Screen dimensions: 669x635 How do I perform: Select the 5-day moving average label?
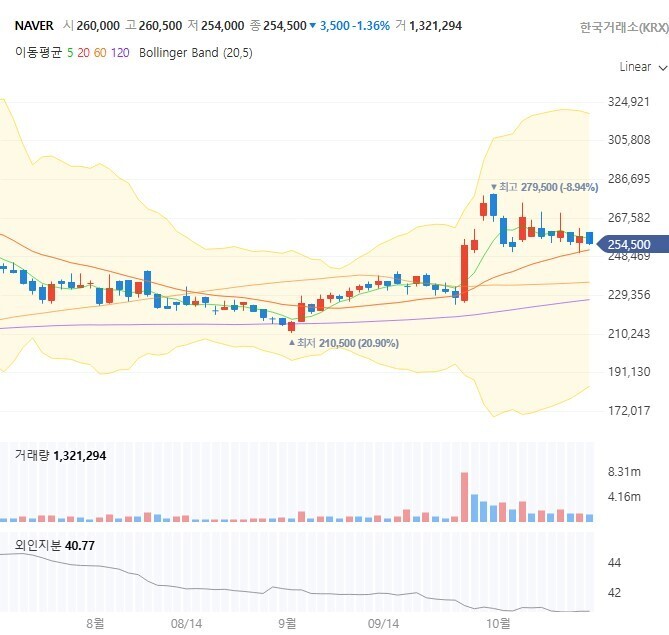pyautogui.click(x=70, y=52)
